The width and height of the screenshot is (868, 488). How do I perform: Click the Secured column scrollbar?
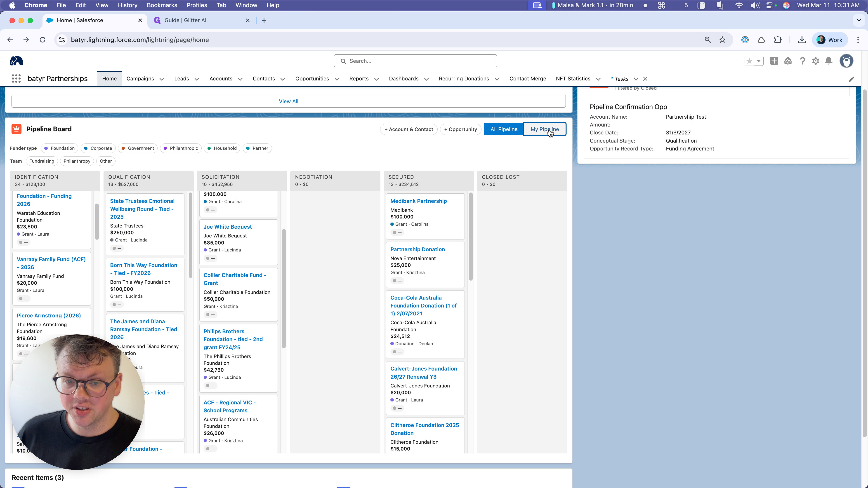[471, 236]
